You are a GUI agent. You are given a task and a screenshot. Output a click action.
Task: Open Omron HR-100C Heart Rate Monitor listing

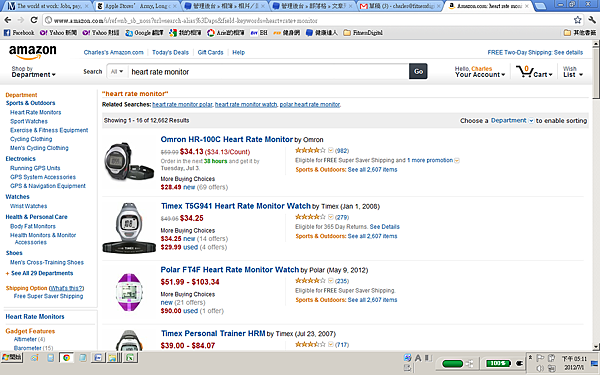coord(227,139)
